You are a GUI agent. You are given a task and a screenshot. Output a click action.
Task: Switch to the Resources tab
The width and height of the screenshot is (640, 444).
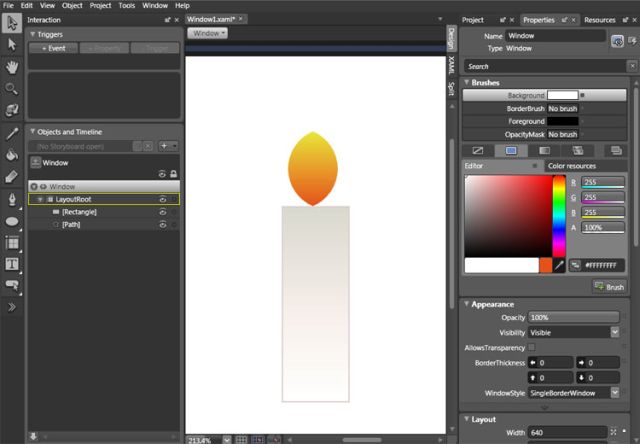click(600, 20)
